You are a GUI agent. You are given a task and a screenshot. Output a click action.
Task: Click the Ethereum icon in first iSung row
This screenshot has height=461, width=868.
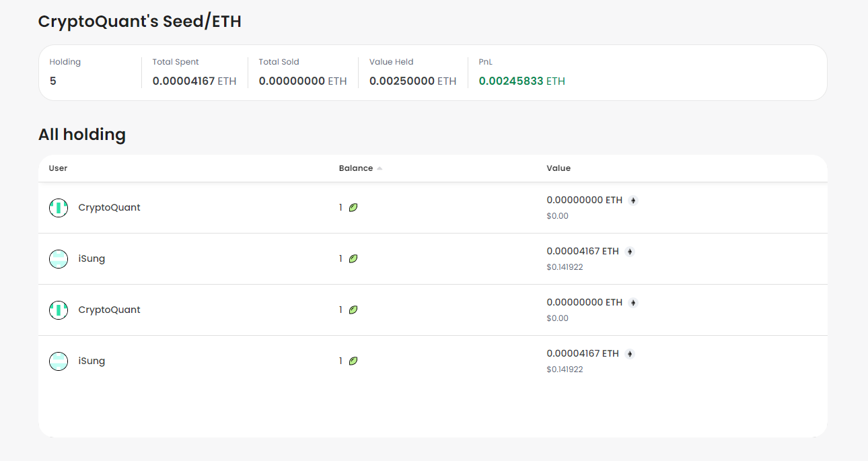click(x=630, y=252)
